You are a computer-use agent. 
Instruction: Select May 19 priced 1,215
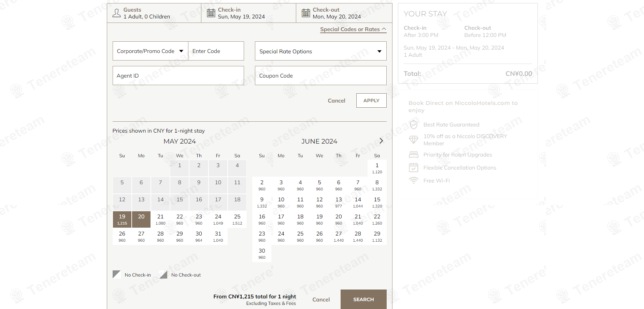pos(122,219)
